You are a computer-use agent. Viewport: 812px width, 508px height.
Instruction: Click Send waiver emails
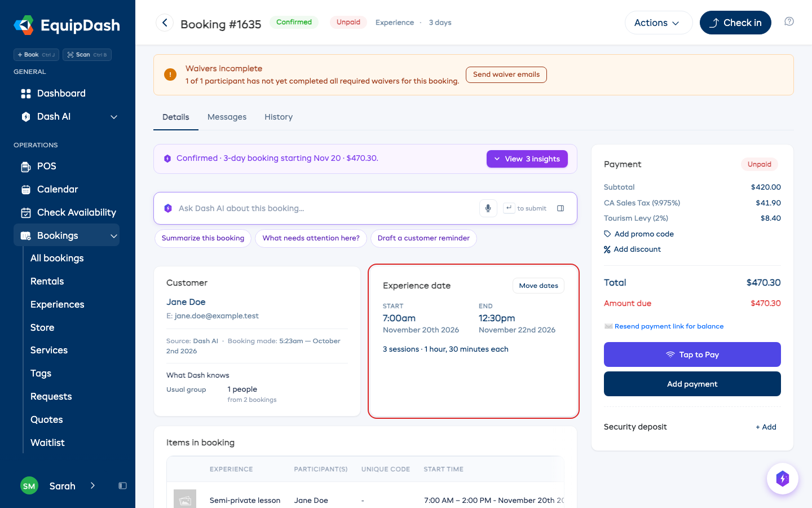point(506,75)
